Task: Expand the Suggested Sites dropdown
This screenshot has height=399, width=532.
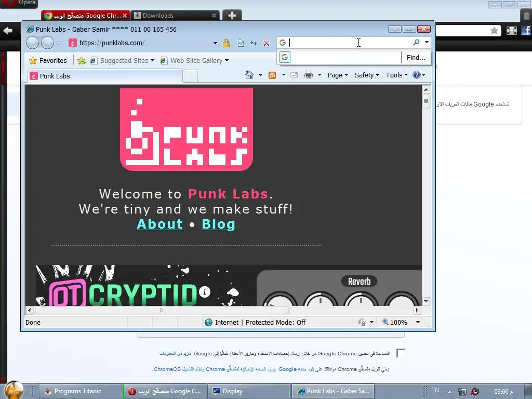Action: pos(152,60)
